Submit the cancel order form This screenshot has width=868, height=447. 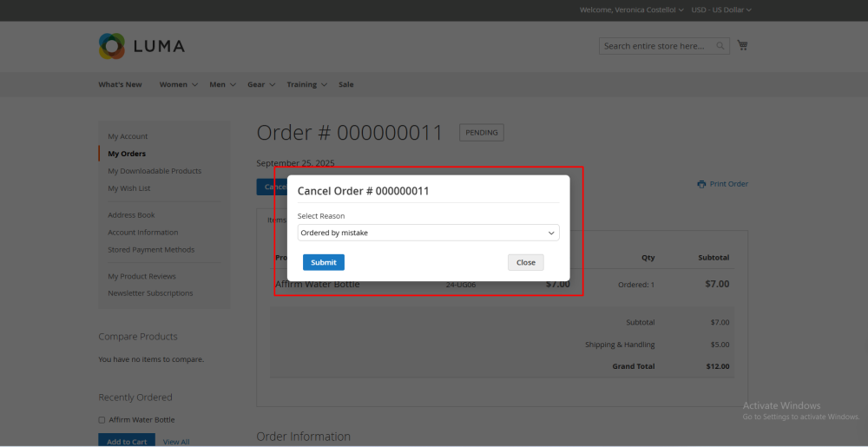(324, 262)
